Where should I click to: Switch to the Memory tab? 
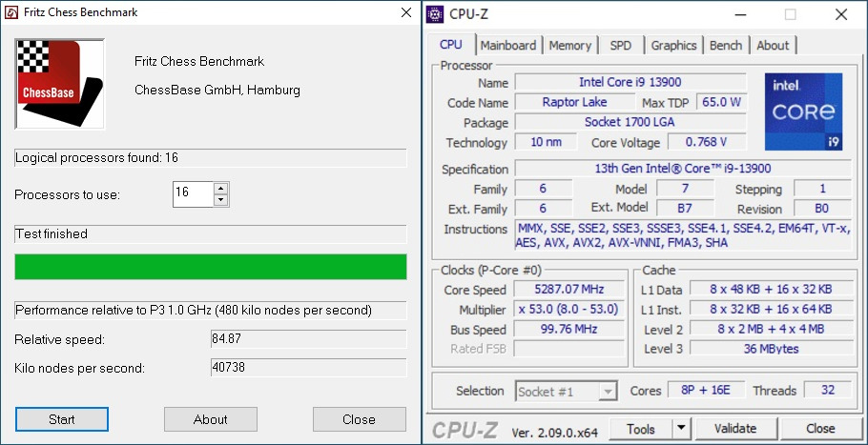point(570,46)
